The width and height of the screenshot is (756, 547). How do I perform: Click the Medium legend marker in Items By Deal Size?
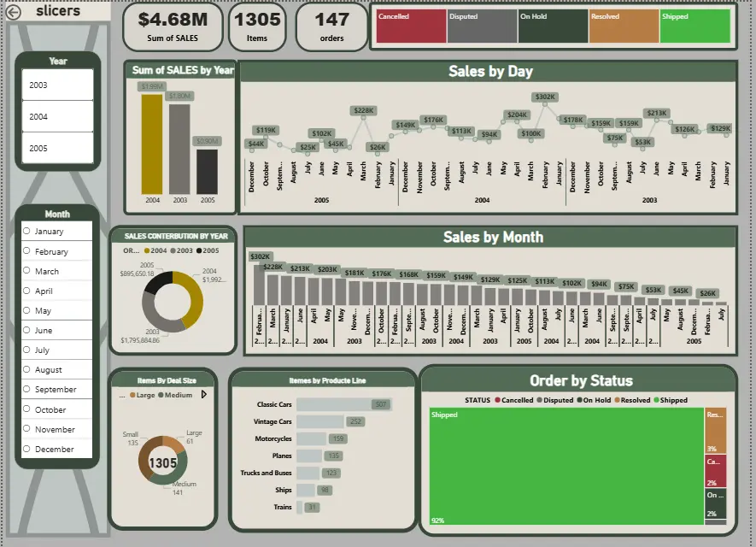[161, 394]
